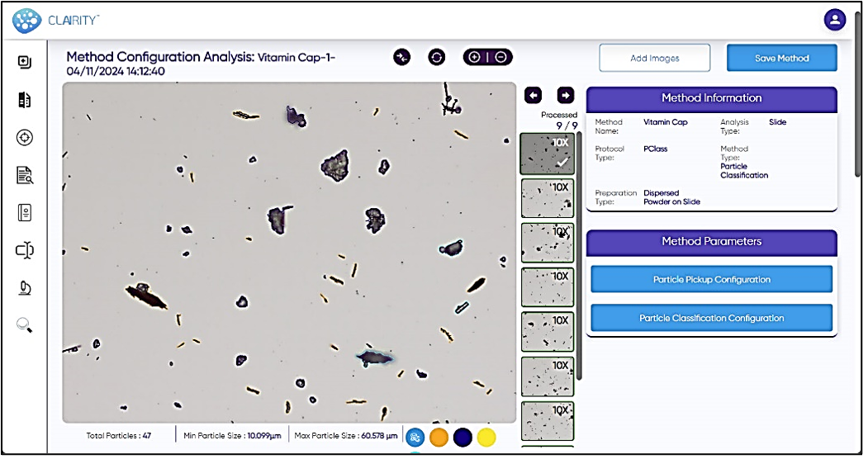Image resolution: width=868 pixels, height=459 pixels.
Task: Click the Method Information panel header
Action: click(x=711, y=98)
